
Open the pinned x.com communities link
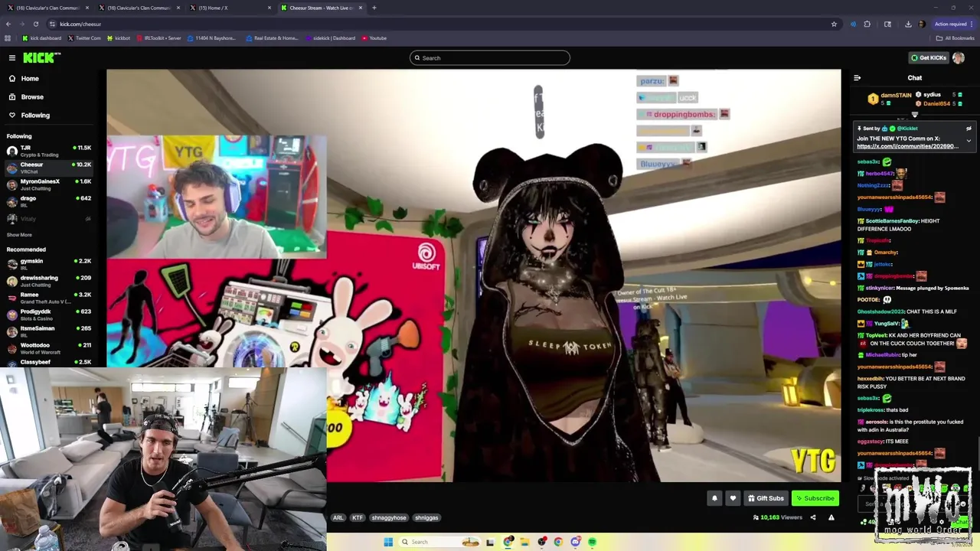click(907, 146)
